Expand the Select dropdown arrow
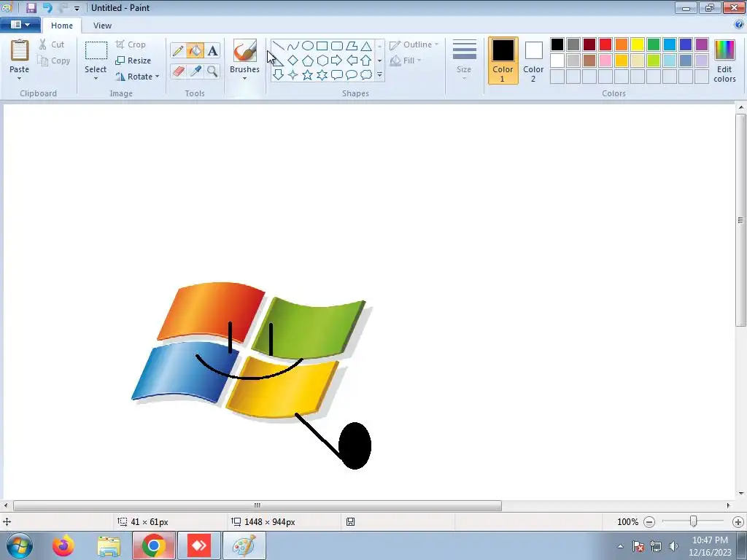The height and width of the screenshot is (560, 747). (96, 79)
